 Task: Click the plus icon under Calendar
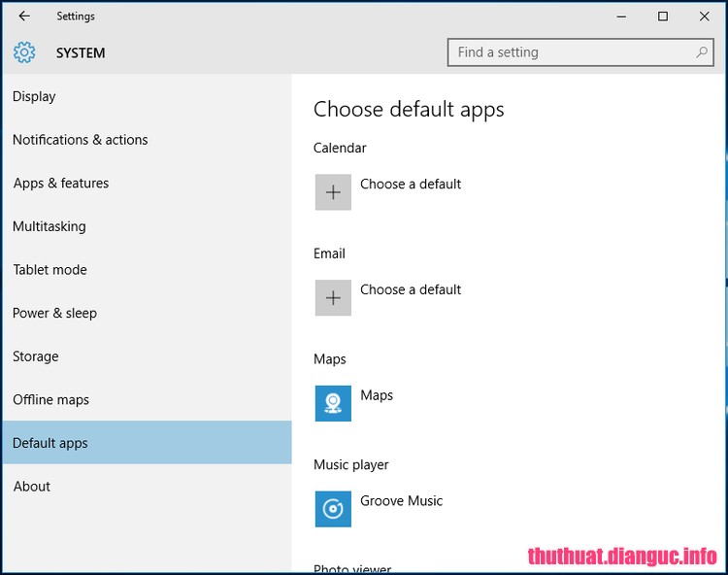click(x=333, y=192)
